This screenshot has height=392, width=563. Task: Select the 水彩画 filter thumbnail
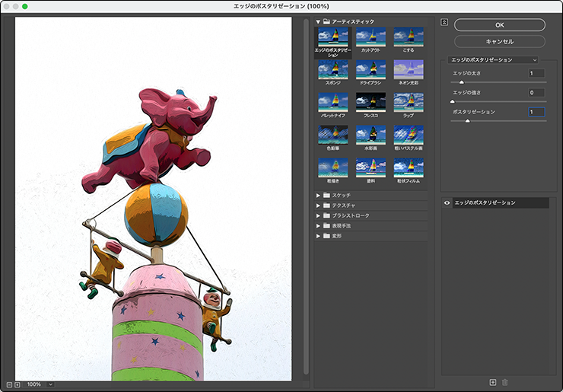(x=371, y=135)
